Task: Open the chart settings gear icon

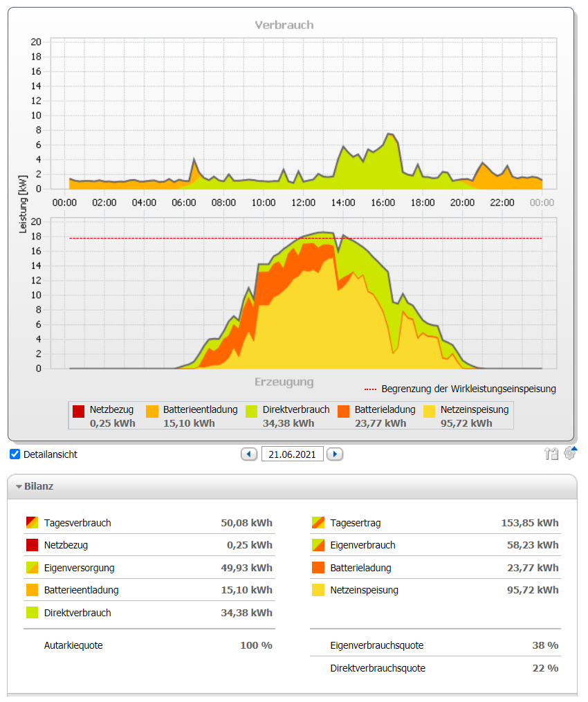Action: pyautogui.click(x=570, y=454)
